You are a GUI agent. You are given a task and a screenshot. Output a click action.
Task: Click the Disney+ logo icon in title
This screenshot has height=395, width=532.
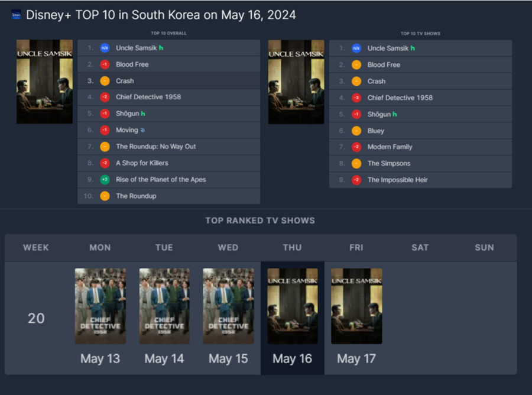16,15
